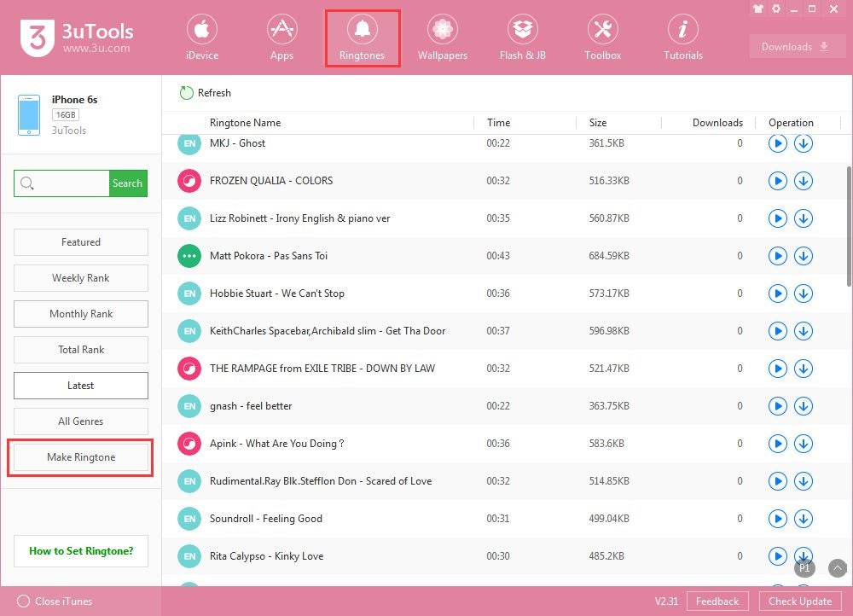The width and height of the screenshot is (853, 616).
Task: Play Apink - What Are You Doing?
Action: click(777, 444)
